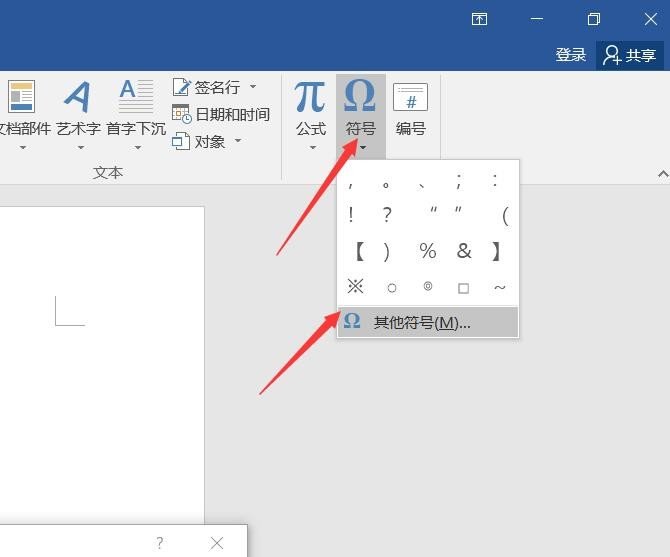
Task: Expand the Object 对象 dropdown arrow
Action: tap(238, 141)
